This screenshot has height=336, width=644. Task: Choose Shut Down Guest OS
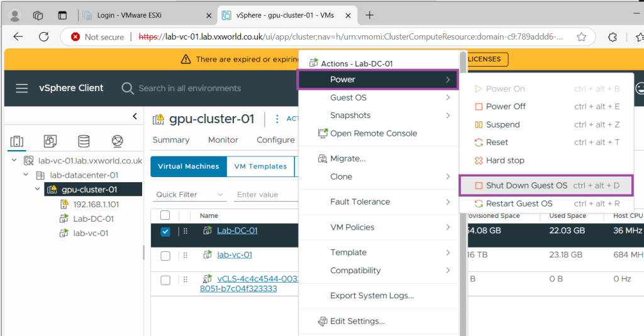[x=526, y=185]
